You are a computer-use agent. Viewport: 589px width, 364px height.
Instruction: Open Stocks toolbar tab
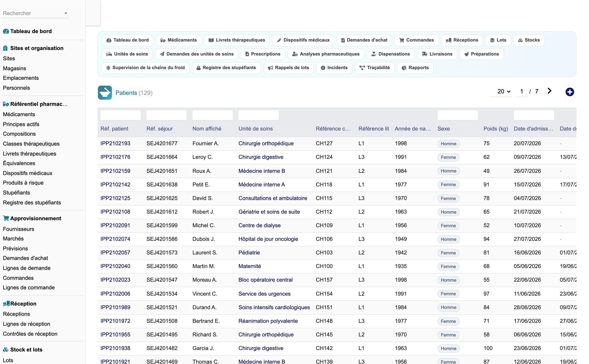tap(529, 40)
